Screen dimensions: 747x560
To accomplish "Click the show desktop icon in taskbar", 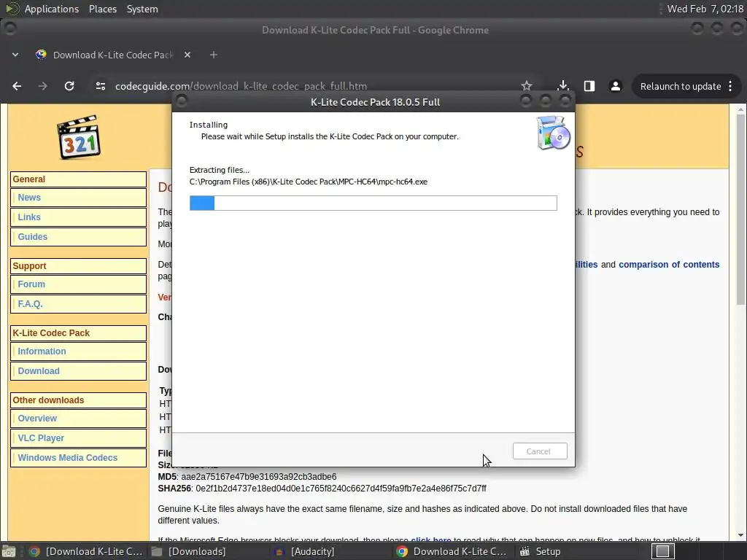I will (9, 551).
